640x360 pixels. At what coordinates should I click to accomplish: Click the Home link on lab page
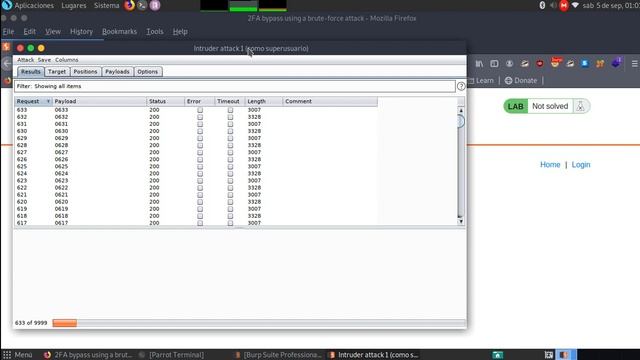click(x=550, y=164)
